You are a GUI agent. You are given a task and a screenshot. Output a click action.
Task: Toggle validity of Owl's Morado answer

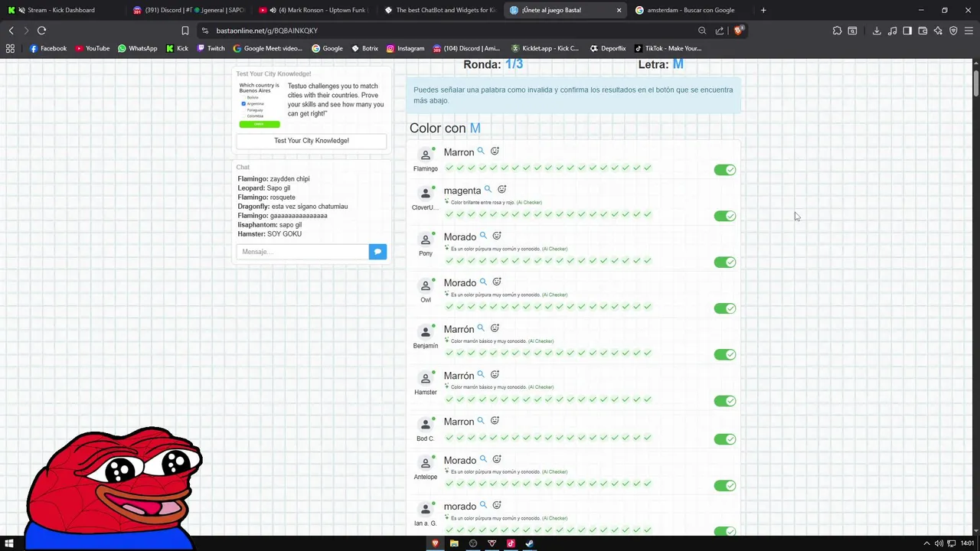(724, 308)
